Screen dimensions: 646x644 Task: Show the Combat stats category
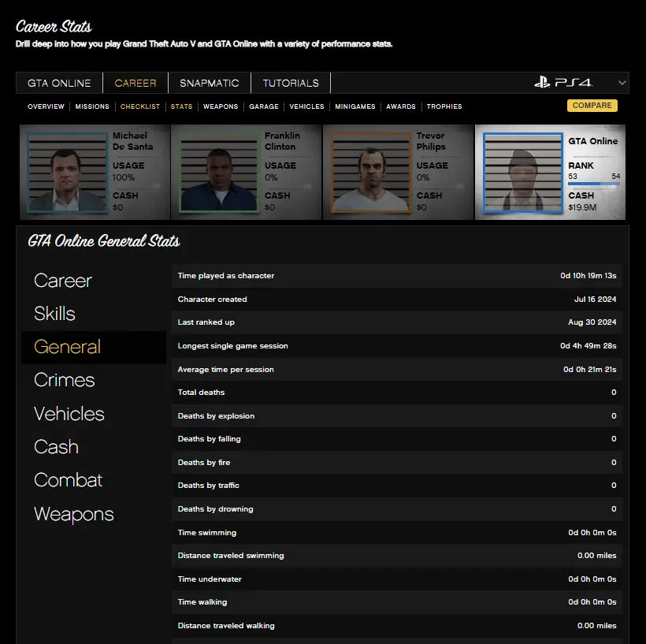(69, 480)
